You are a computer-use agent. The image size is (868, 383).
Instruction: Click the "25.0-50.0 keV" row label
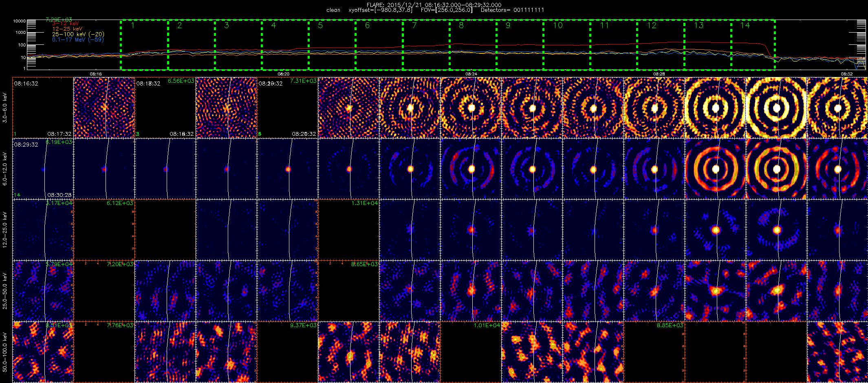[5, 291]
